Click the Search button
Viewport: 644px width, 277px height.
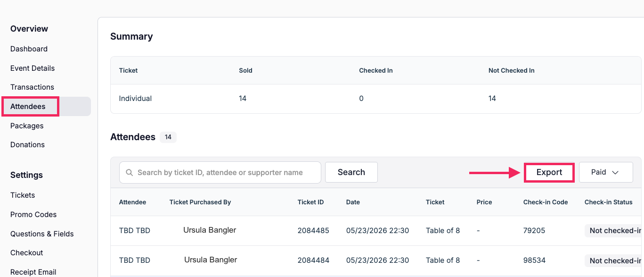tap(351, 172)
